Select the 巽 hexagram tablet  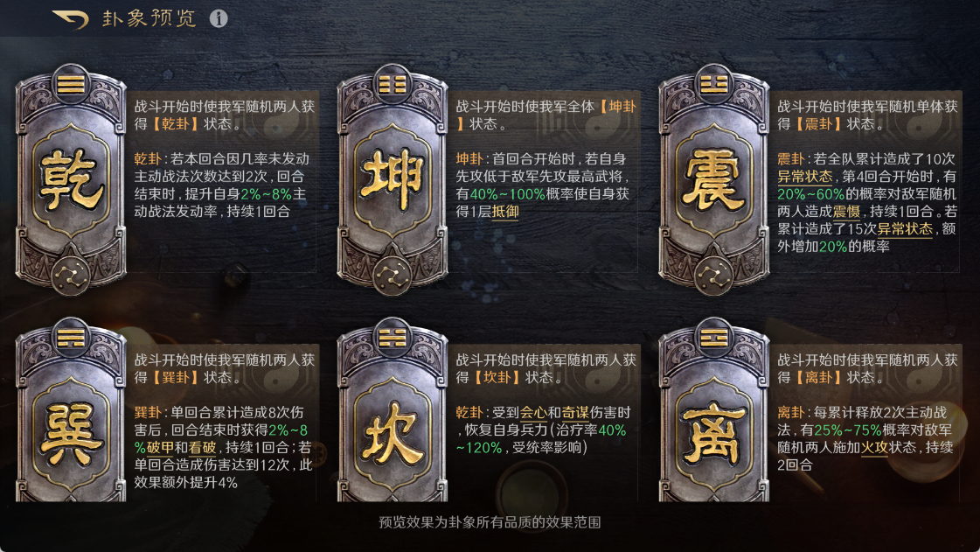click(71, 410)
